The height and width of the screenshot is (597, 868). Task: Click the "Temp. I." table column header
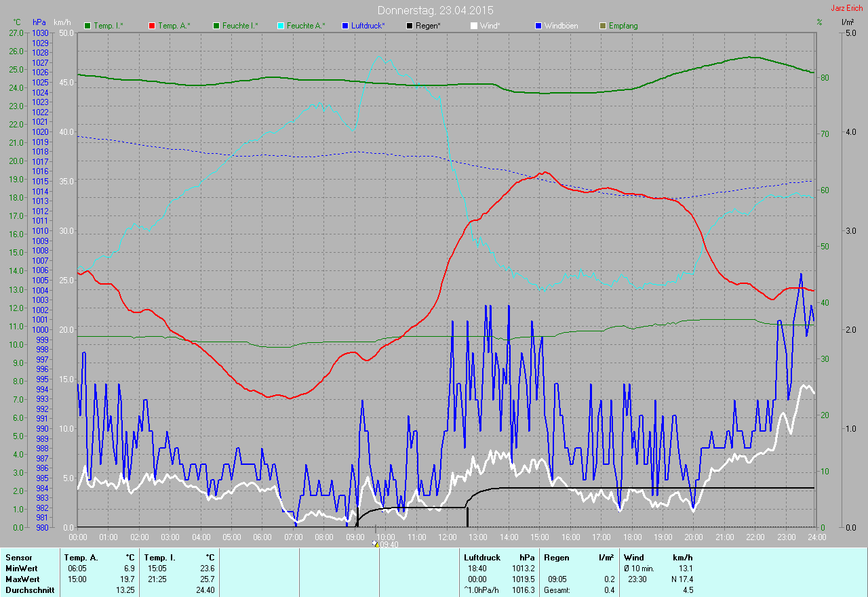[x=160, y=557]
